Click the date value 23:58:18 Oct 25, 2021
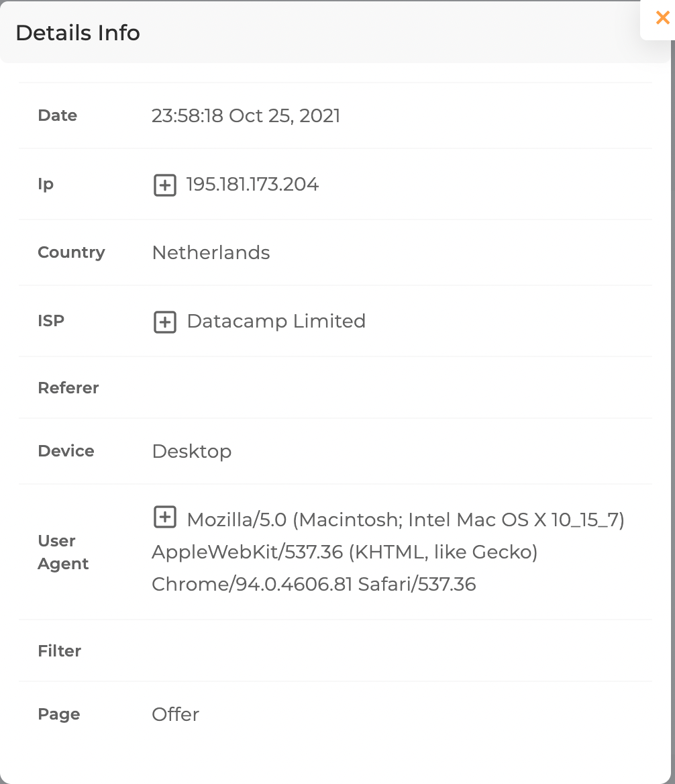 click(246, 116)
